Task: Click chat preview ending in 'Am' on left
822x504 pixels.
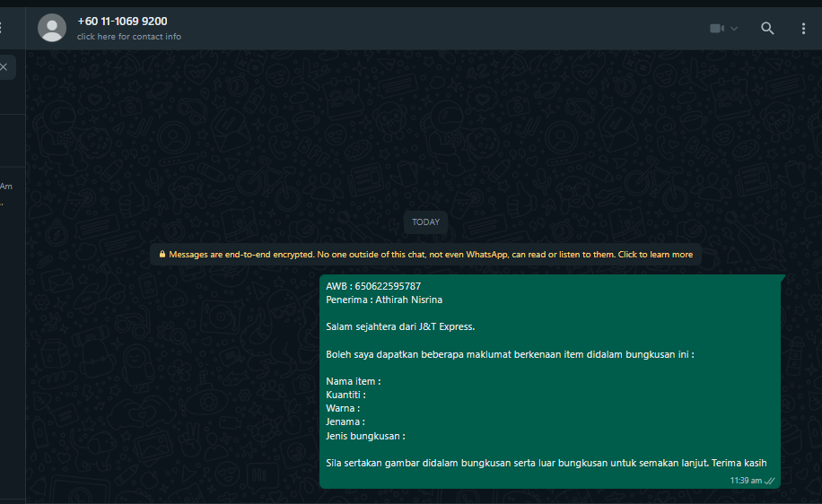Action: coord(6,187)
